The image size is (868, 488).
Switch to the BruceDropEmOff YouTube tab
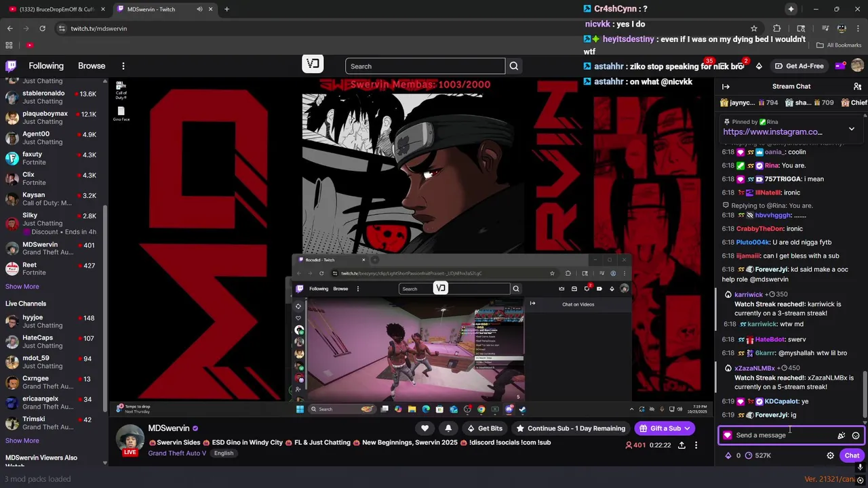(56, 9)
